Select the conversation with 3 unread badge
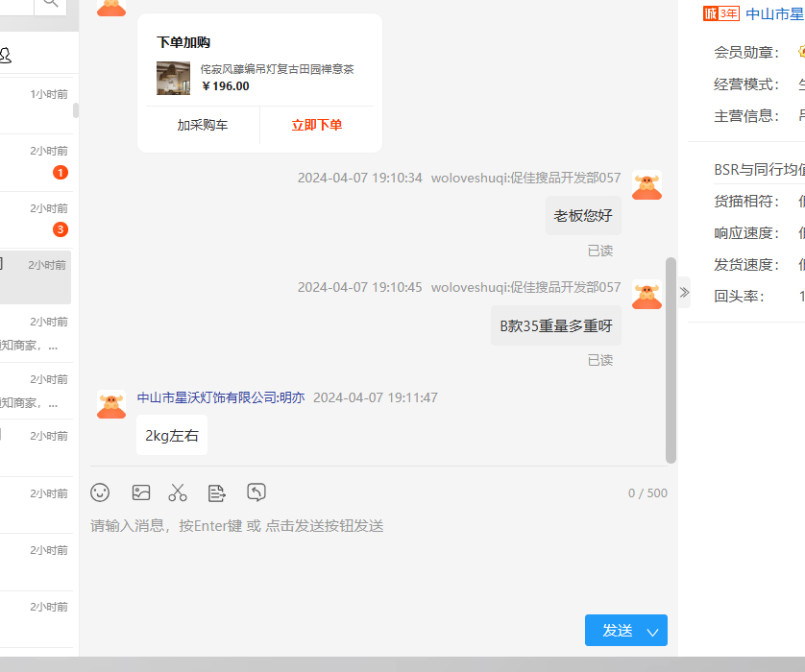 (x=37, y=220)
